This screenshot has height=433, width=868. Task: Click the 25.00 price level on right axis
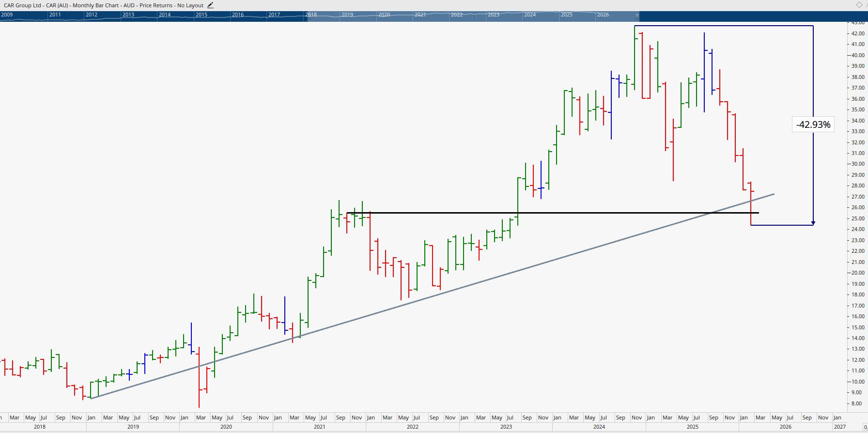tap(858, 218)
